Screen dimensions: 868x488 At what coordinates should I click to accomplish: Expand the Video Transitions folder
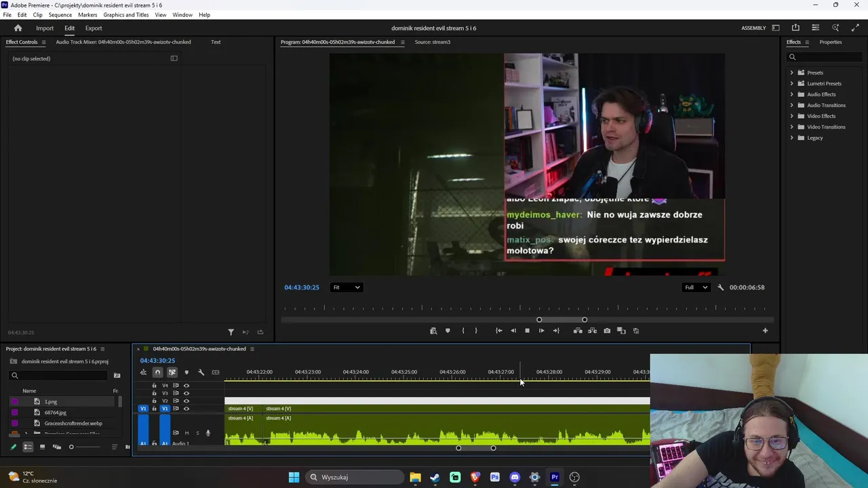pos(791,127)
